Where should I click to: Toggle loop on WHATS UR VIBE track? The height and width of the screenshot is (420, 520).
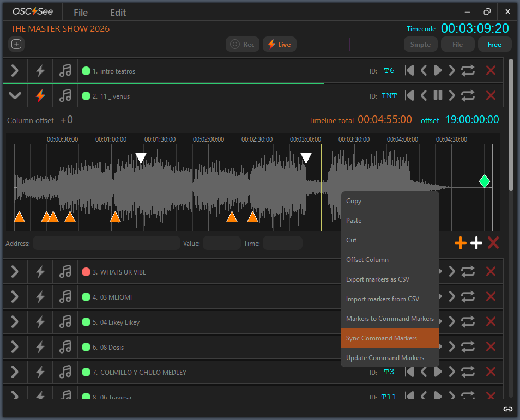coord(468,272)
